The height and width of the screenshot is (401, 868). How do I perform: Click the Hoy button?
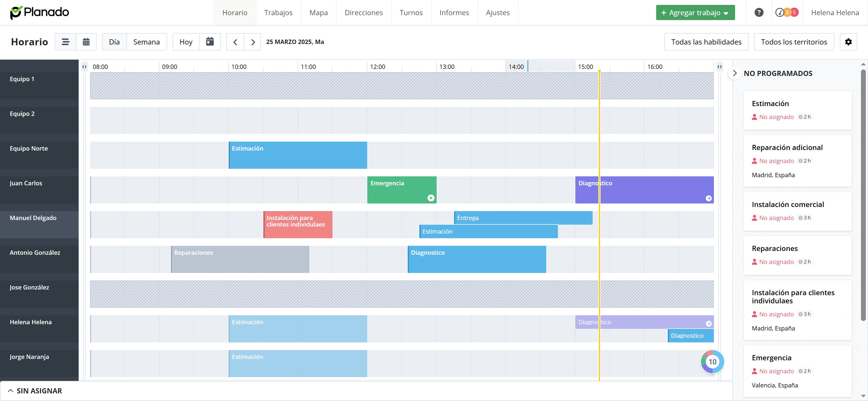[x=186, y=42]
